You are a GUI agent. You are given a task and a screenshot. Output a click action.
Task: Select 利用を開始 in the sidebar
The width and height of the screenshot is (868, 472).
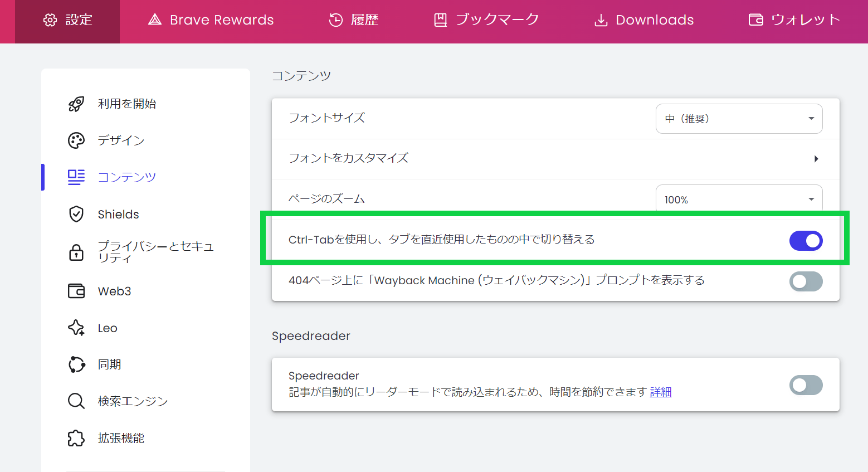click(127, 104)
